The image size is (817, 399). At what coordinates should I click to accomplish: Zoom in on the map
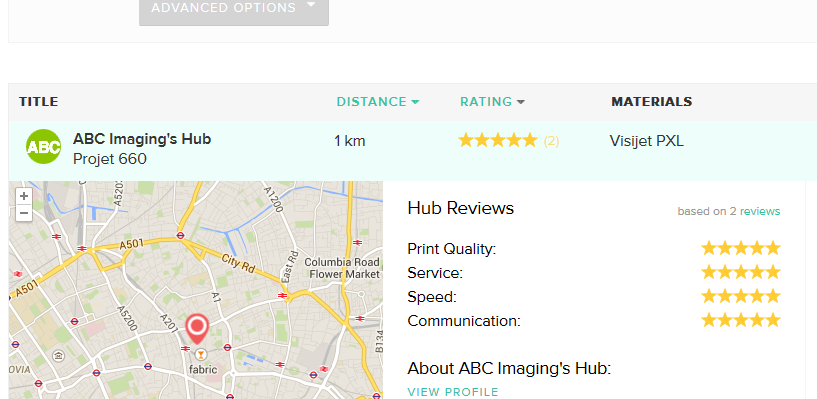pos(23,196)
